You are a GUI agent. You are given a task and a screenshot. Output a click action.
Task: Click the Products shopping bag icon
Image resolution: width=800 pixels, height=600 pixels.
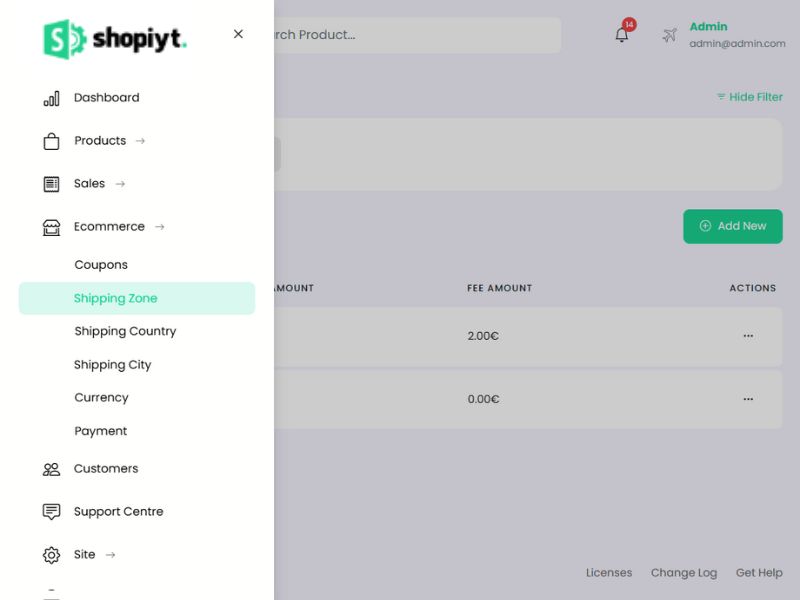(x=52, y=141)
